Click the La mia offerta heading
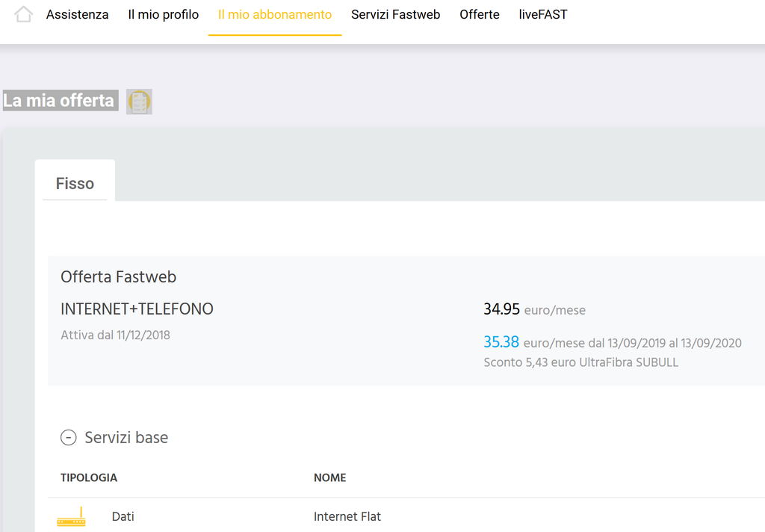Viewport: 765px width, 532px height. 59,101
